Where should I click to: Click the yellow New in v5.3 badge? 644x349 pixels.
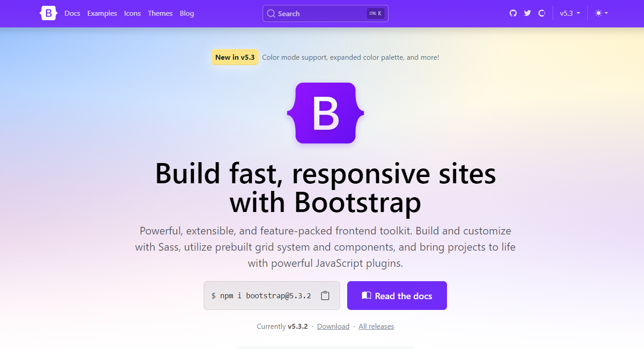coord(235,57)
